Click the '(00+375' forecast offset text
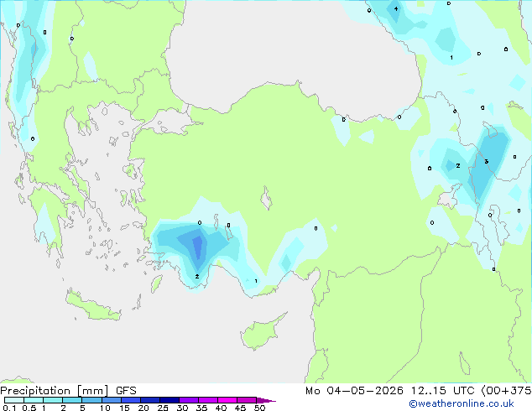The height and width of the screenshot is (411, 532). tap(506, 391)
